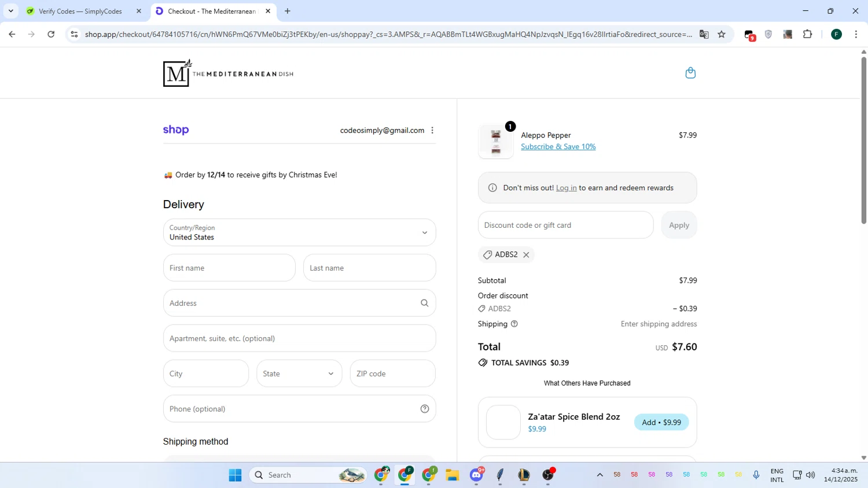Focus the First name field
The height and width of the screenshot is (488, 868).
229,268
